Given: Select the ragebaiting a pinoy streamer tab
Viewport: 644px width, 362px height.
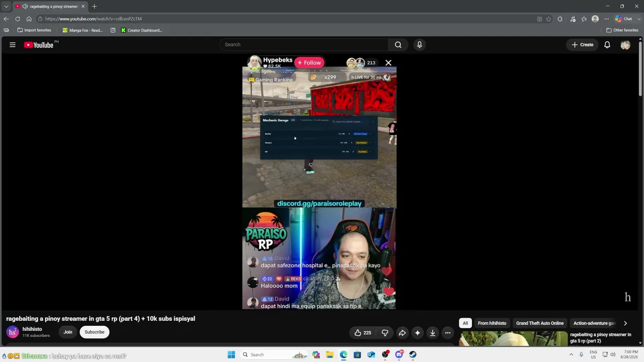Looking at the screenshot, I should click(50, 7).
